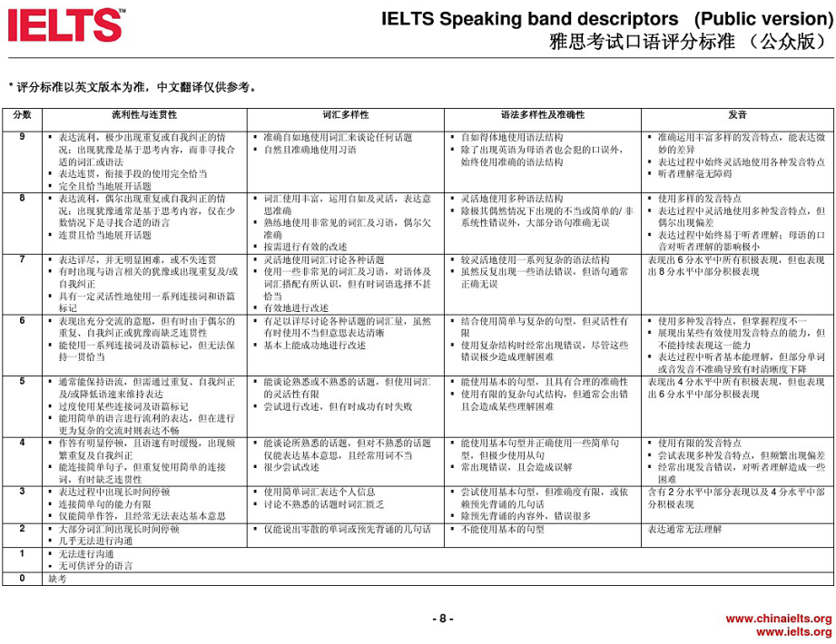Open the www.ielts.org link

(x=793, y=631)
